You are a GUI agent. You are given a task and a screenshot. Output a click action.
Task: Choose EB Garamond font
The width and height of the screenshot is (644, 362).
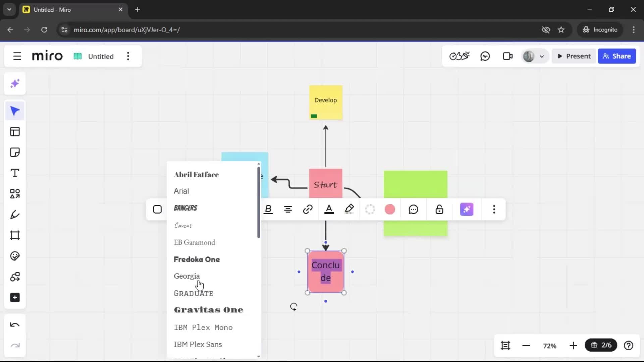[x=195, y=242]
